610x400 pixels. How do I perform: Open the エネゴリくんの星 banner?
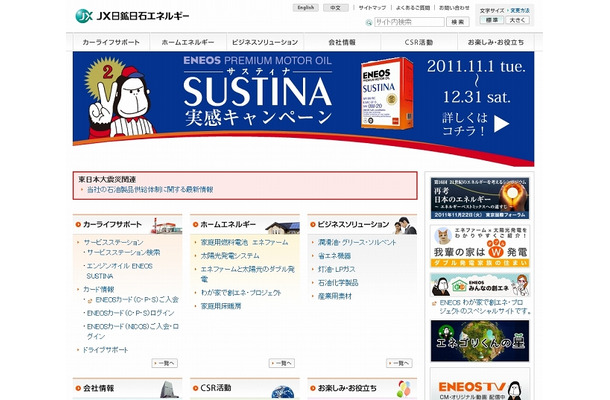480,341
